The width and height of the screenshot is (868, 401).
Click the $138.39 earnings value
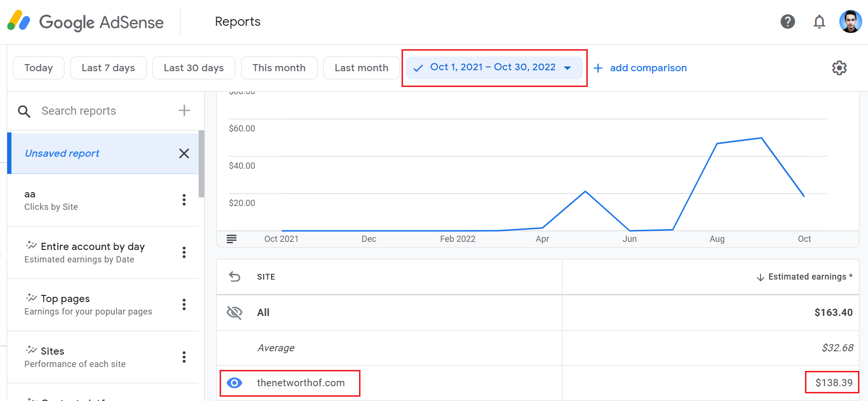click(834, 383)
